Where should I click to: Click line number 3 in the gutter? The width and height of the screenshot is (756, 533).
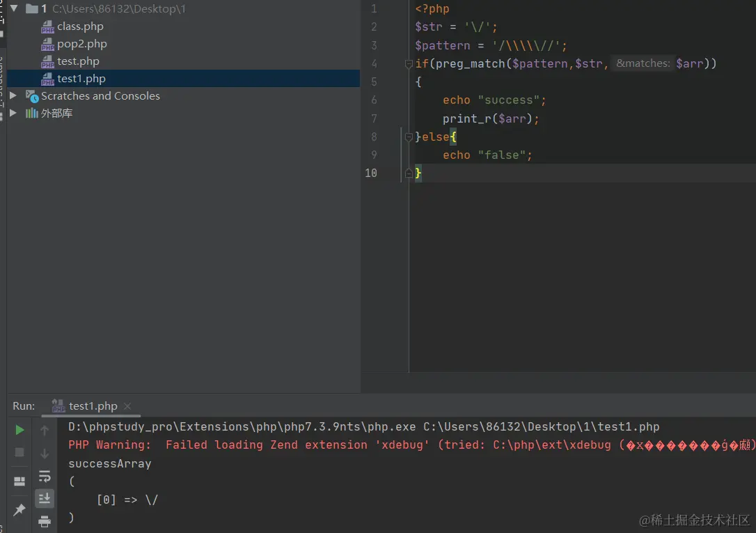[x=374, y=45]
